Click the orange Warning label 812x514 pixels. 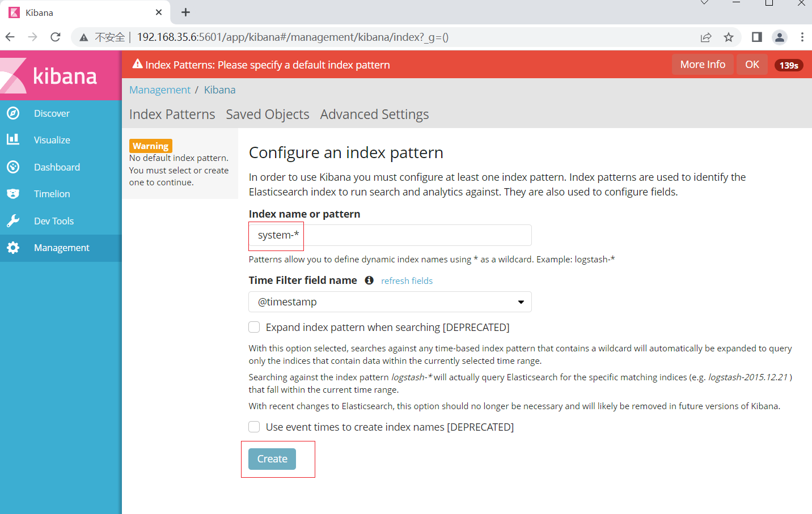(x=150, y=146)
